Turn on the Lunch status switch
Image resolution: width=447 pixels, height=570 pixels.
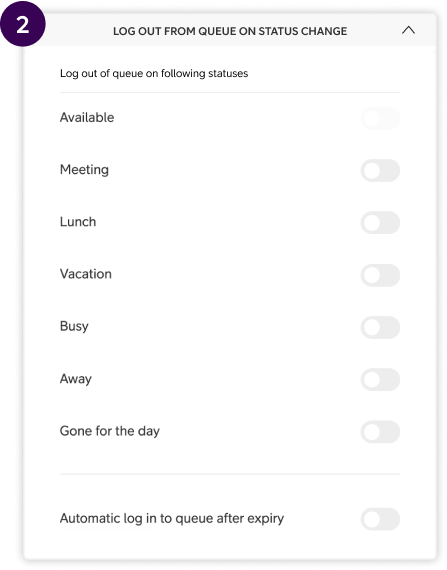click(380, 222)
